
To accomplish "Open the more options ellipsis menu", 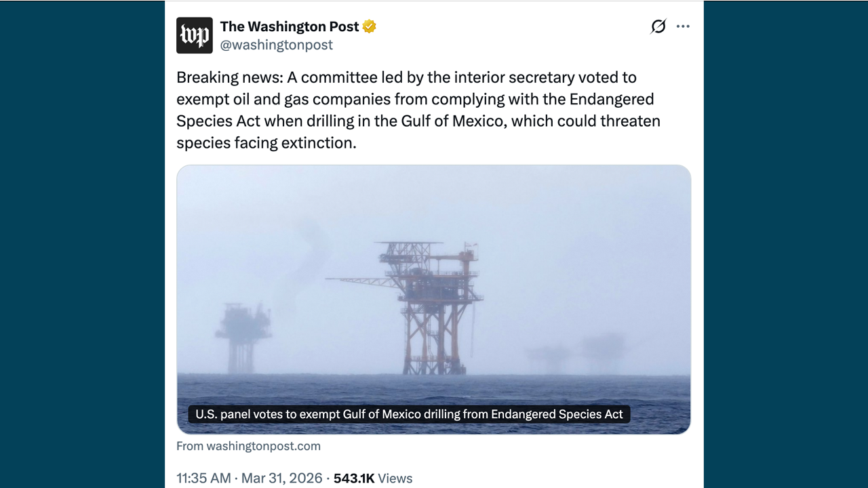I will tap(683, 26).
